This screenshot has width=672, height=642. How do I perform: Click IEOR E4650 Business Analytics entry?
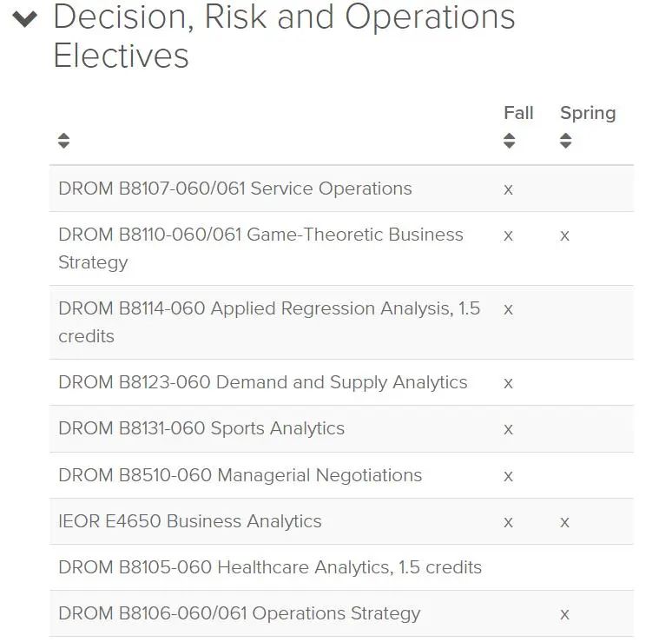click(190, 521)
